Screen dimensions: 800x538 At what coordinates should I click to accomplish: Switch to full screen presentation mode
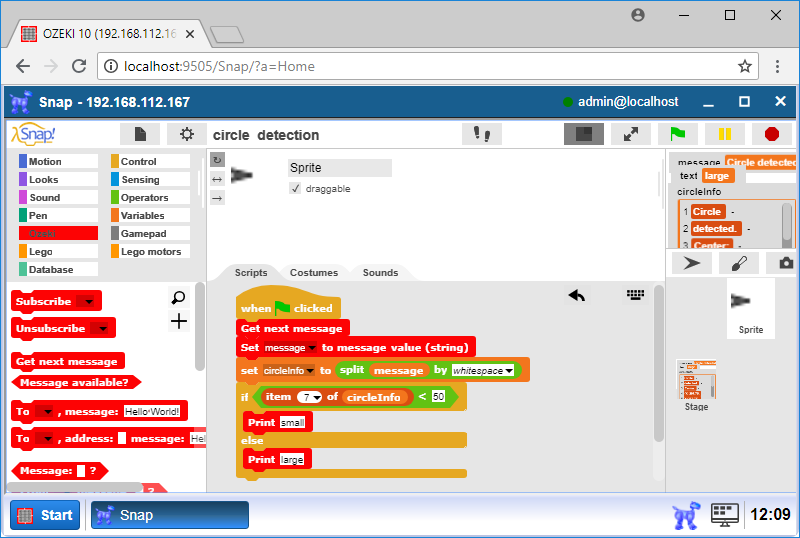pos(631,134)
